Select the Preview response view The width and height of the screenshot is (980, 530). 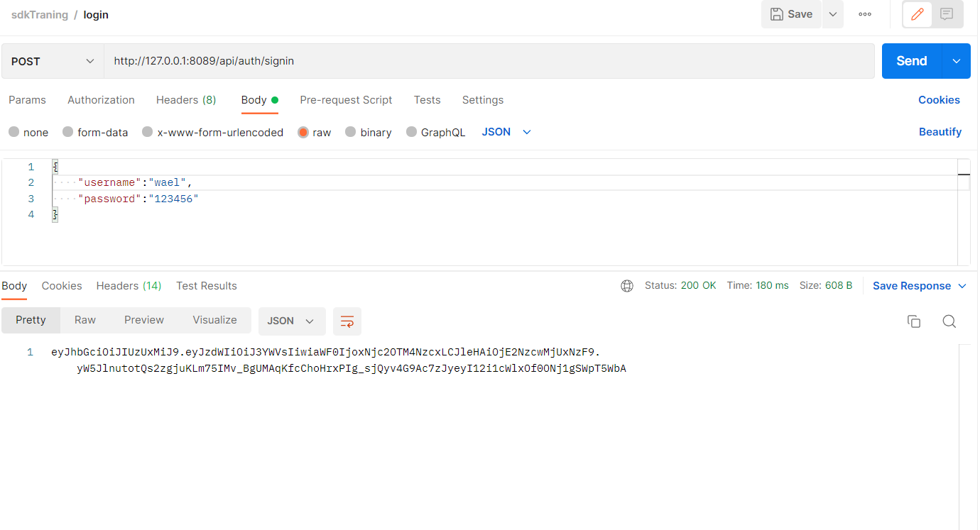[144, 320]
